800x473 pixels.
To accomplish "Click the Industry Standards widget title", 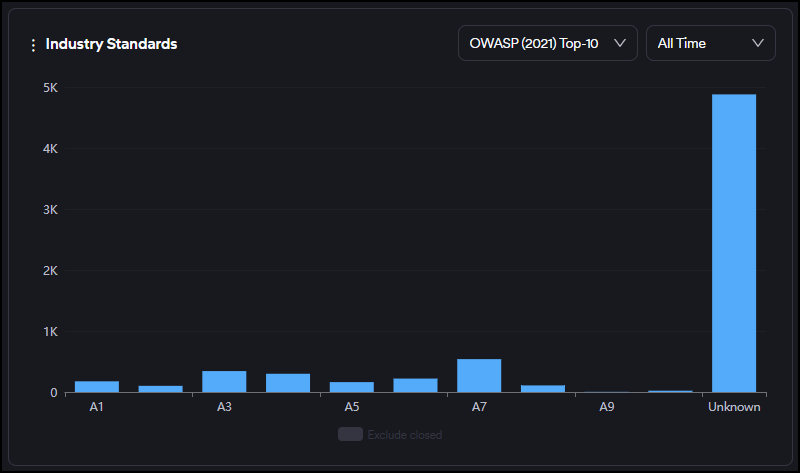I will point(111,44).
